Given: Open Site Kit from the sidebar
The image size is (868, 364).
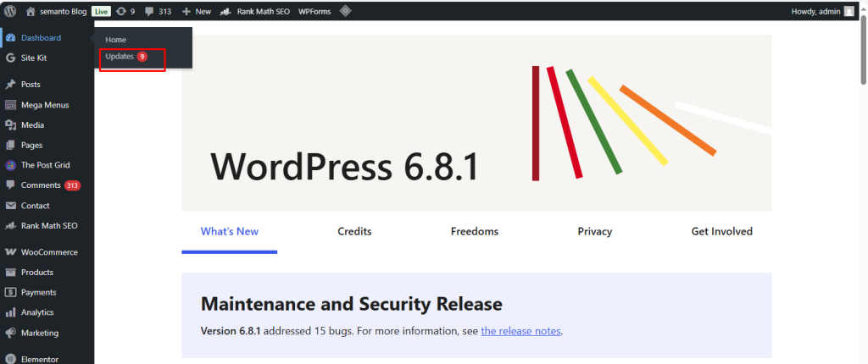Looking at the screenshot, I should point(34,58).
